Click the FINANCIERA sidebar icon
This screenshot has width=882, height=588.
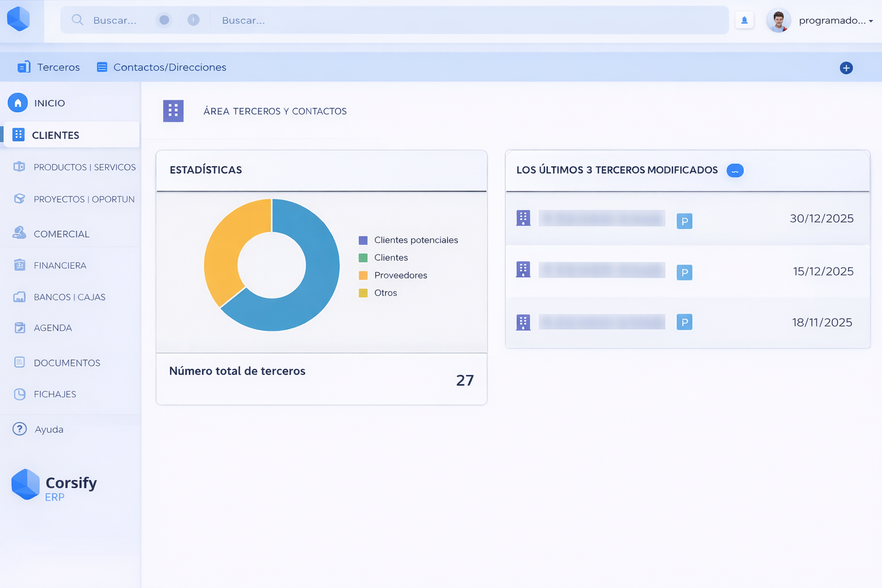coord(19,265)
